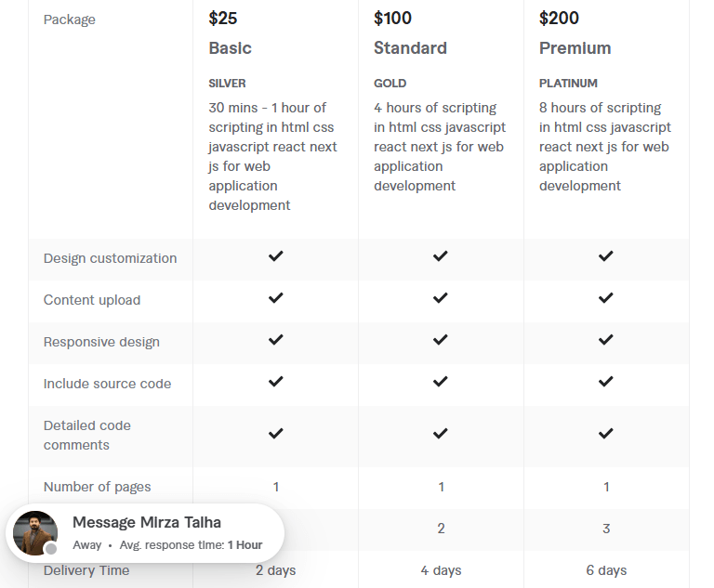The image size is (714, 588).
Task: Click Standard column Responsive design checkmark
Action: point(441,339)
